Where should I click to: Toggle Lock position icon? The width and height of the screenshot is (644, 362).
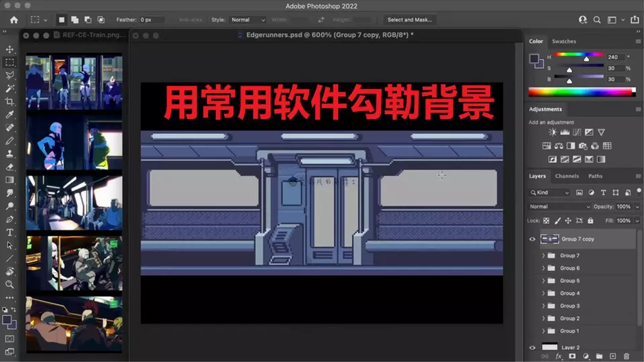point(568,221)
